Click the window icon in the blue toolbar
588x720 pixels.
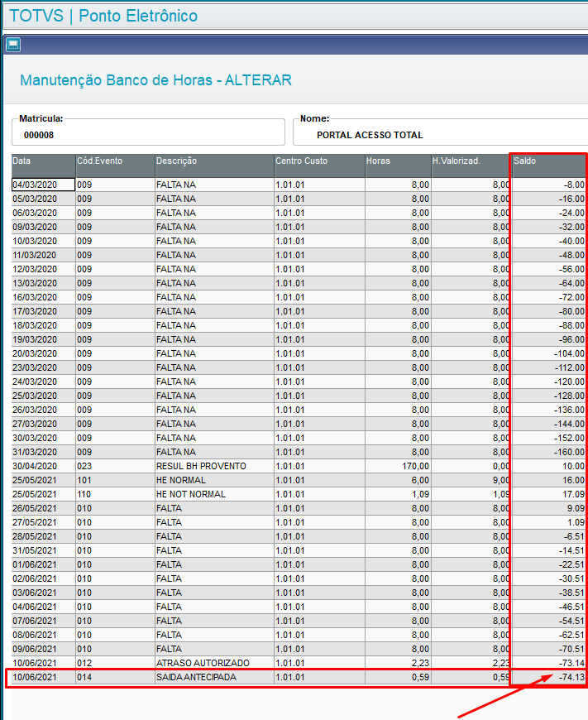[13, 45]
